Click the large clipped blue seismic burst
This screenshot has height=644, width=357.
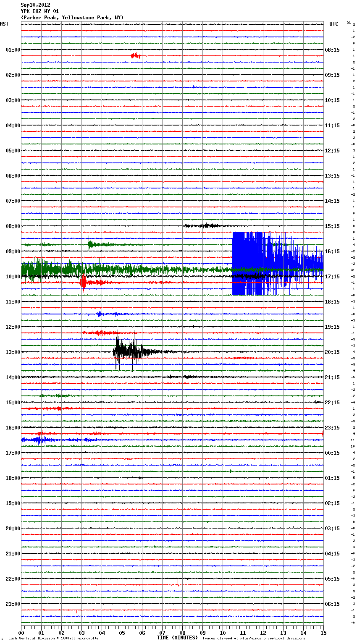click(x=278, y=263)
